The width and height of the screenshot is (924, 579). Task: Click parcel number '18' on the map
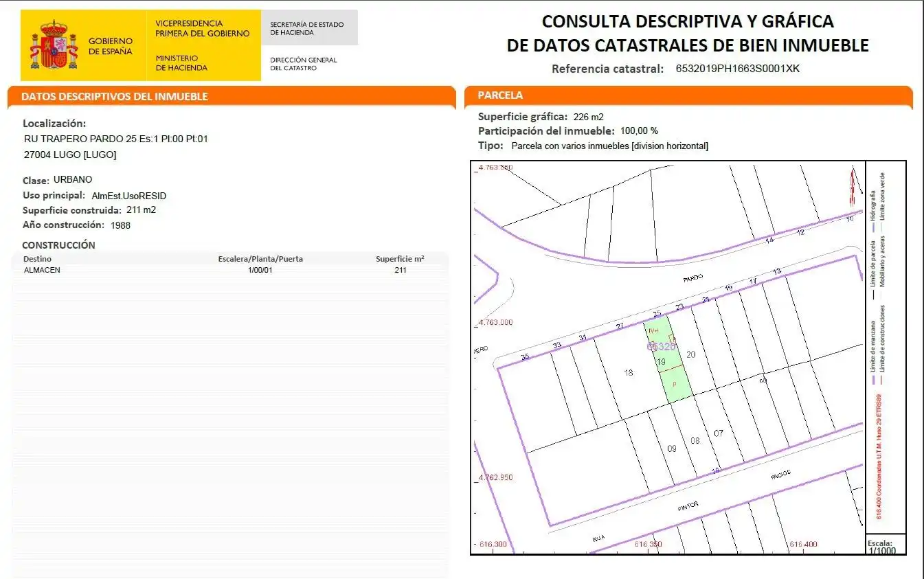click(x=628, y=373)
